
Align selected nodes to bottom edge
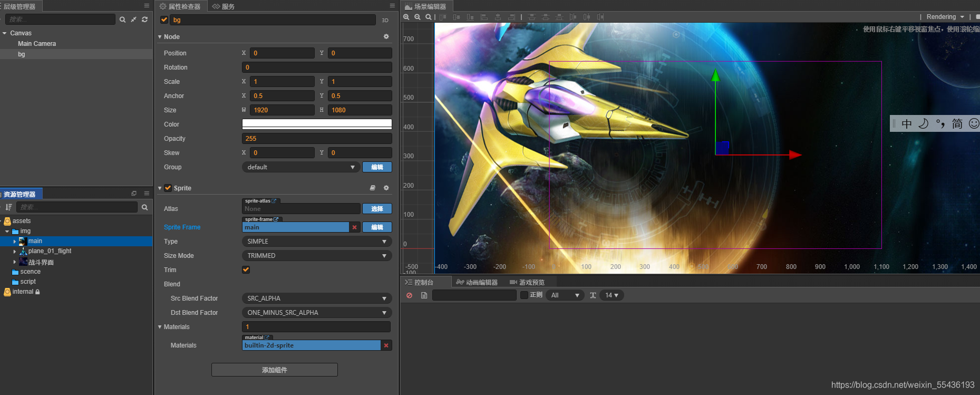(470, 17)
